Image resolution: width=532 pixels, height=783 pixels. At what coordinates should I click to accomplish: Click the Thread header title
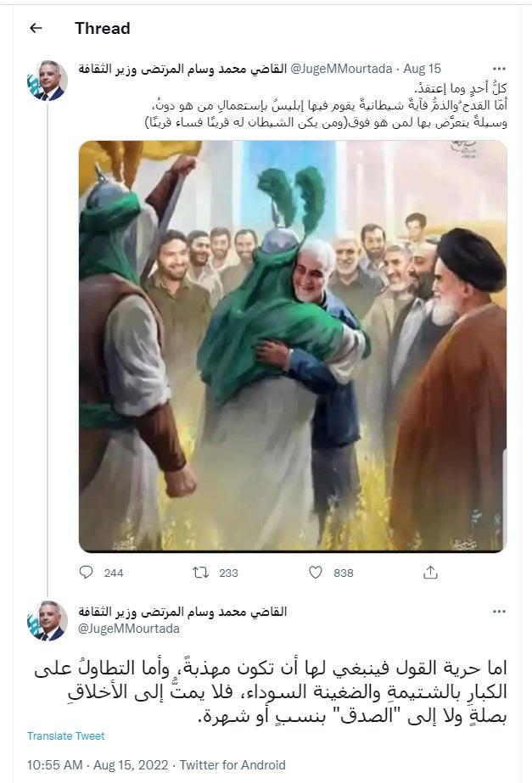pyautogui.click(x=103, y=29)
